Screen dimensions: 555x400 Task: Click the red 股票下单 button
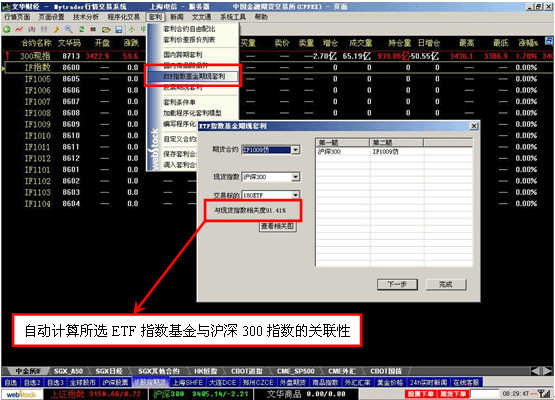click(420, 394)
